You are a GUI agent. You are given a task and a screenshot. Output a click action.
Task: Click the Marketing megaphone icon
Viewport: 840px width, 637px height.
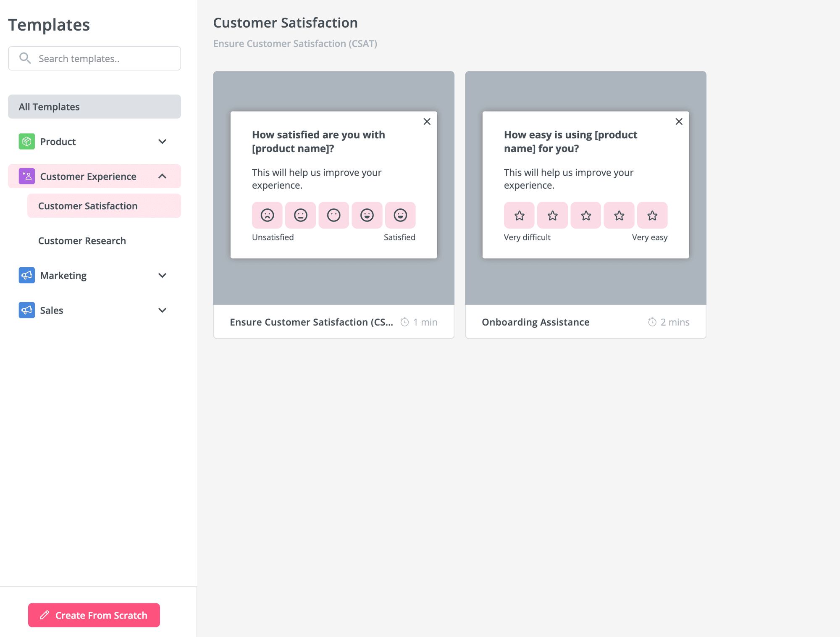point(26,275)
